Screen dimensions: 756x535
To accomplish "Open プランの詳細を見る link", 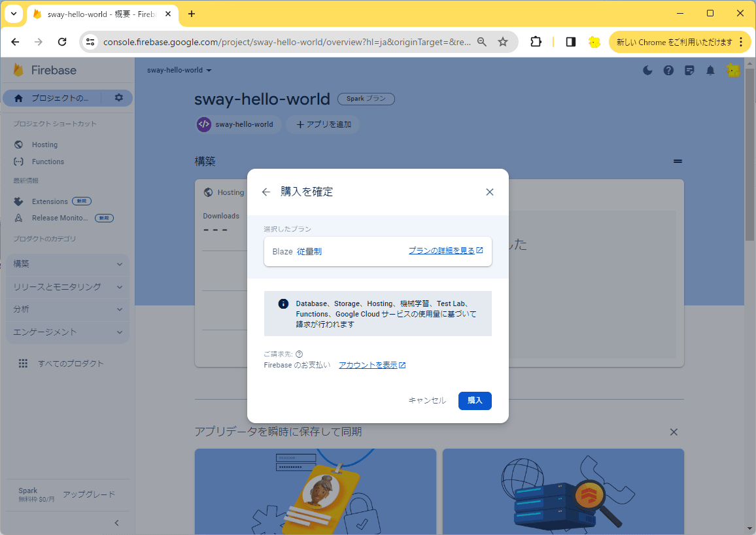I will coord(445,250).
